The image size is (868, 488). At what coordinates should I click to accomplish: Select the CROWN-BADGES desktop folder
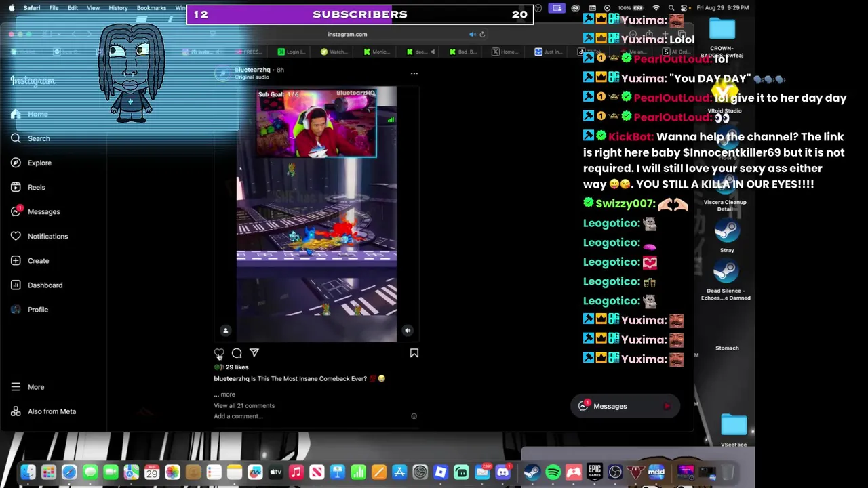[722, 38]
